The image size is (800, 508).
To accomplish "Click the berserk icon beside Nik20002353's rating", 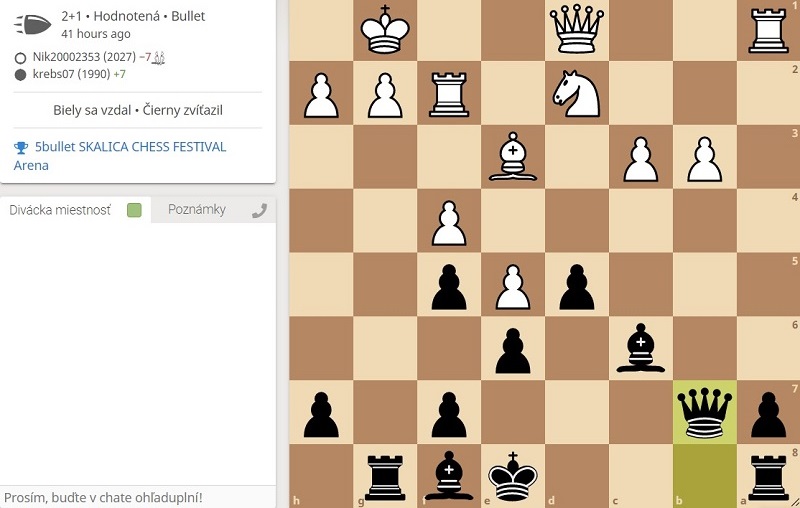I will coord(159,58).
